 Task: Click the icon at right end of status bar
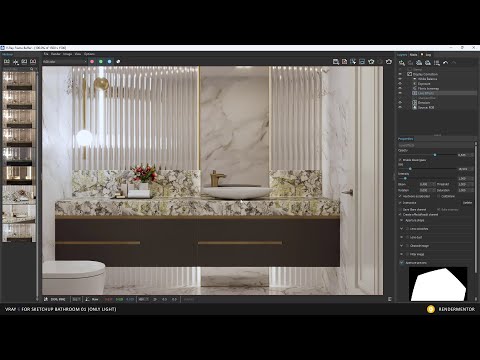pos(390,299)
